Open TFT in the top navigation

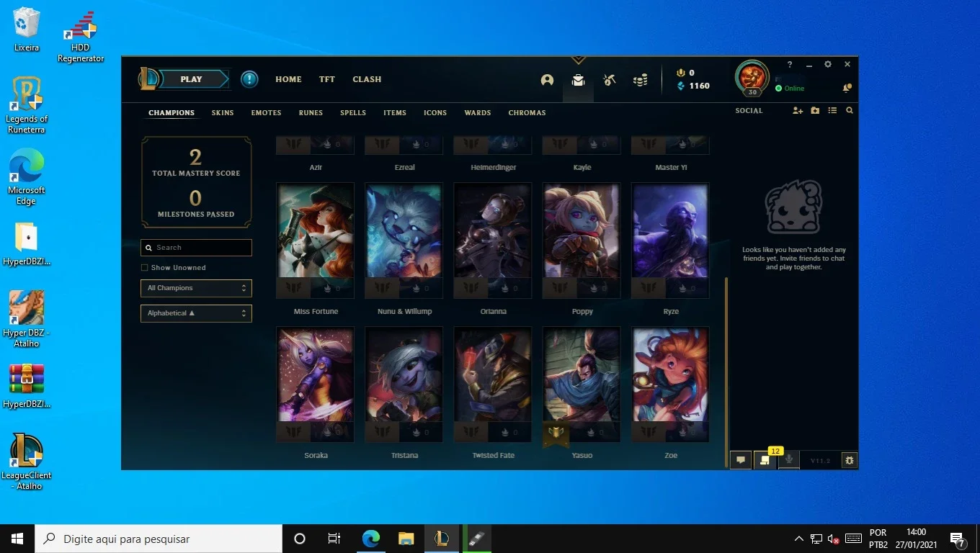[327, 79]
